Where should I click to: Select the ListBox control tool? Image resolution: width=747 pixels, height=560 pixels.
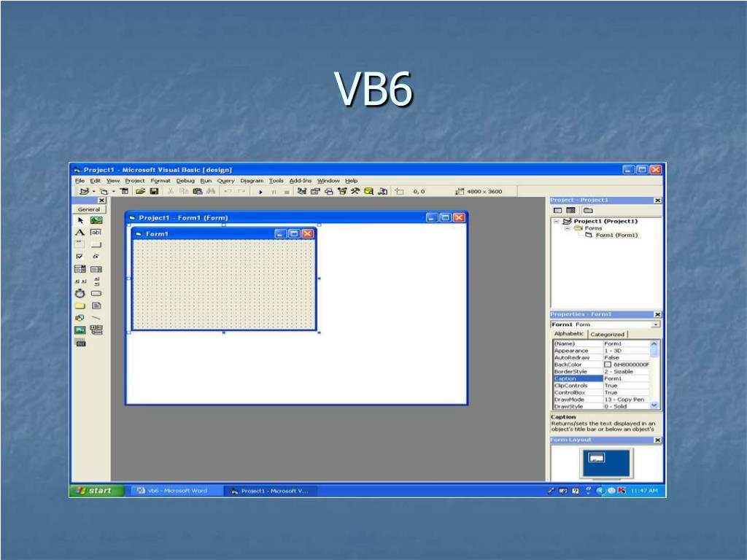(x=96, y=269)
